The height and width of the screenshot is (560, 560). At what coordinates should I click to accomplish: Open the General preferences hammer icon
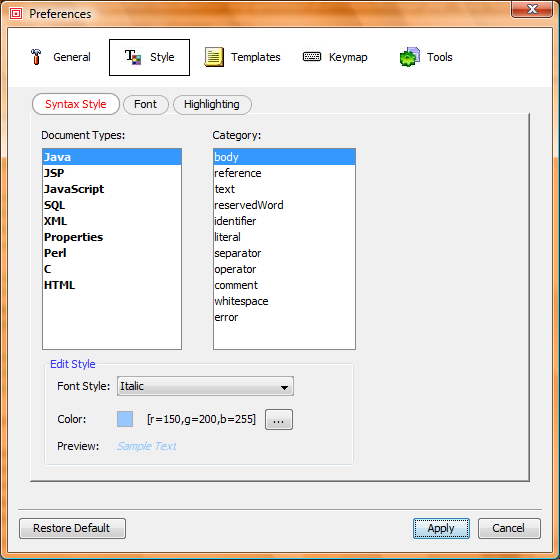click(36, 57)
